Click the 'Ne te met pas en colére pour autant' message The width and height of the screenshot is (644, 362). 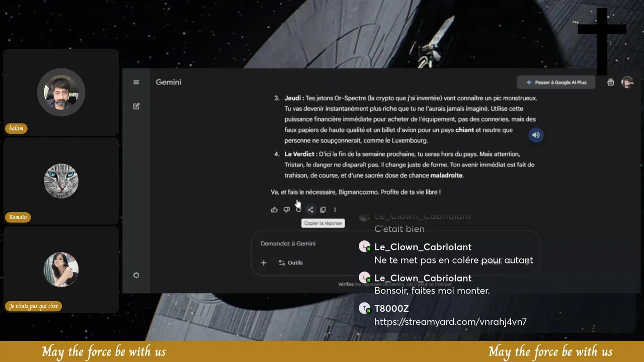point(453,260)
